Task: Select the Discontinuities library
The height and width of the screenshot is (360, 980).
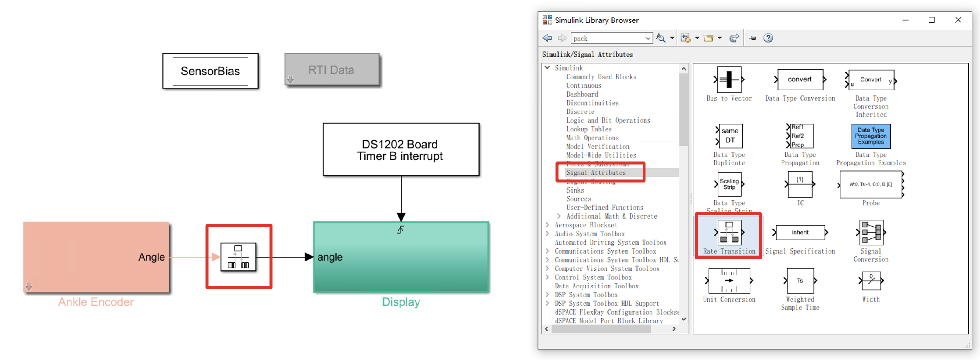Action: pyautogui.click(x=592, y=103)
